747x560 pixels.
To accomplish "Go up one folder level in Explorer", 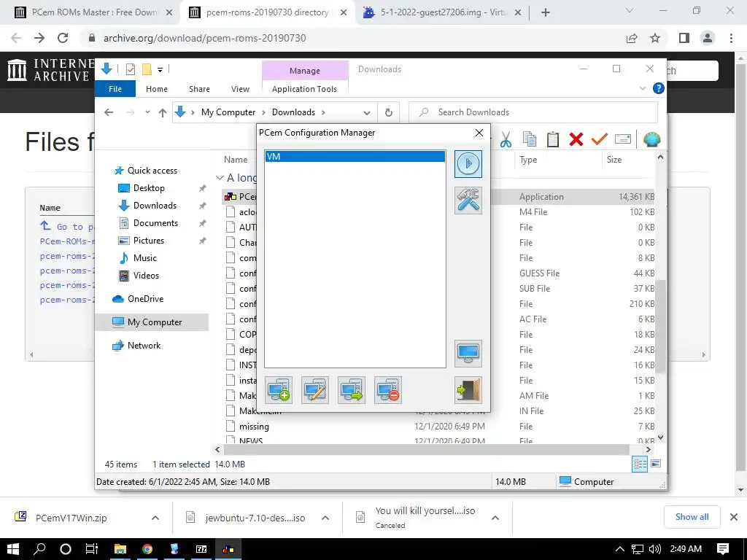I will point(163,112).
